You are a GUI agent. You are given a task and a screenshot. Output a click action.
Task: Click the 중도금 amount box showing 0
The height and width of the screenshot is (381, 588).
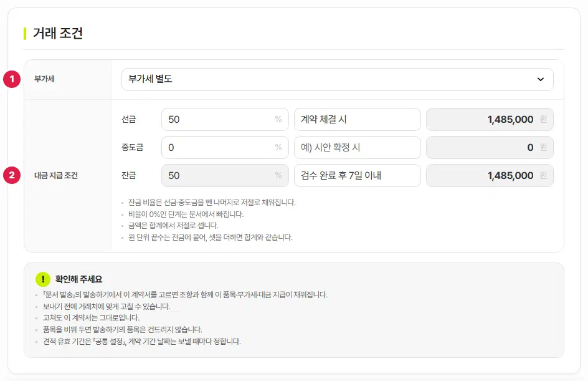click(490, 147)
